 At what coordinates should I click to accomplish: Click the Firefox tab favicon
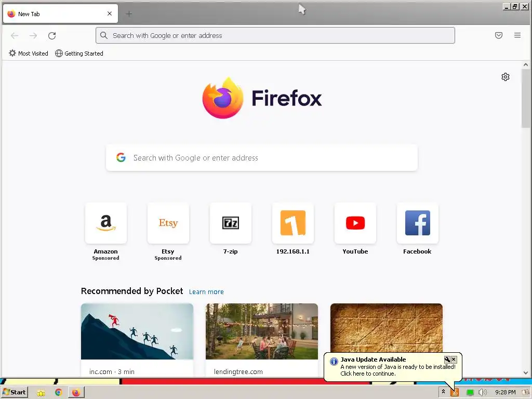point(11,14)
